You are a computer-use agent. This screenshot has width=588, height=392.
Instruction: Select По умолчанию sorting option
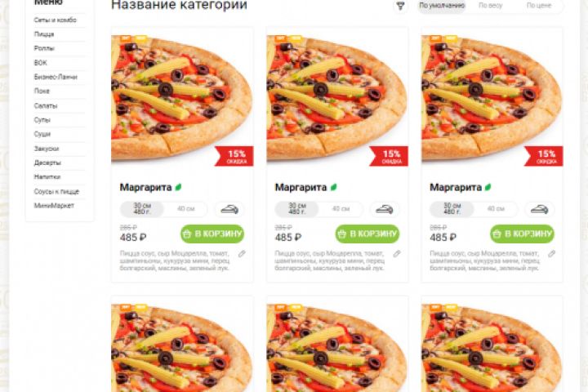(x=442, y=6)
